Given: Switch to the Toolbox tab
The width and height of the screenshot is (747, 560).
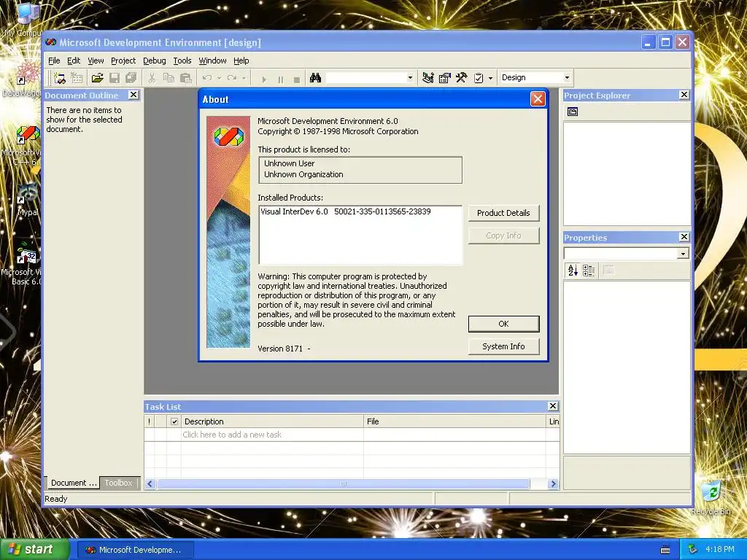Looking at the screenshot, I should click(x=119, y=483).
